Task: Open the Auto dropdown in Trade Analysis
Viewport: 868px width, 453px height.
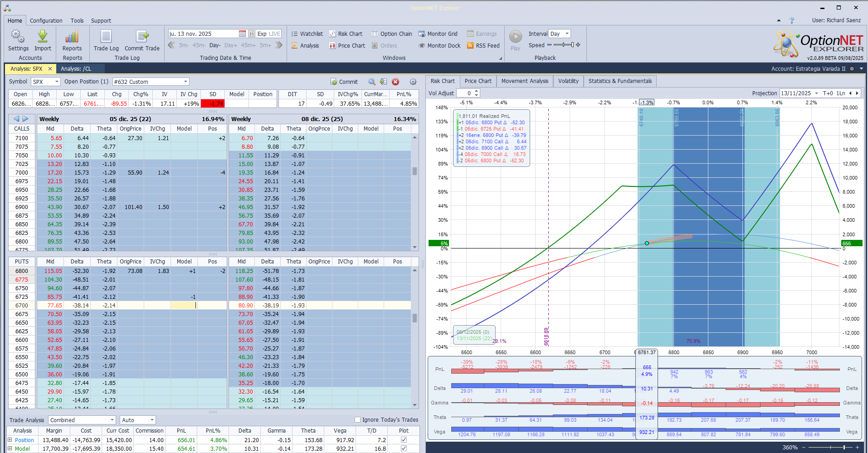Action: click(x=152, y=420)
